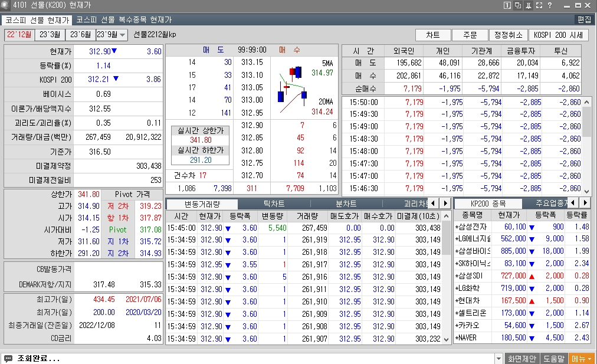Select the 22'12월 contract month toggle
The image size is (597, 364).
pyautogui.click(x=19, y=34)
